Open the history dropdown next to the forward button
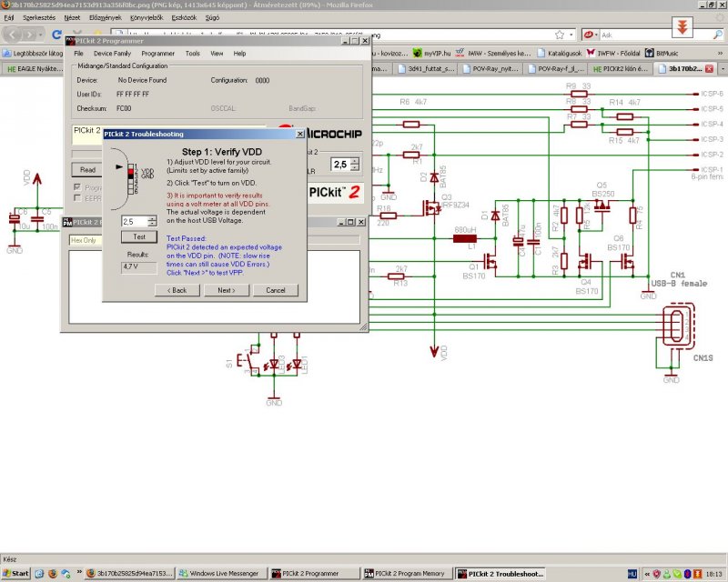This screenshot has width=728, height=582. pos(41,35)
